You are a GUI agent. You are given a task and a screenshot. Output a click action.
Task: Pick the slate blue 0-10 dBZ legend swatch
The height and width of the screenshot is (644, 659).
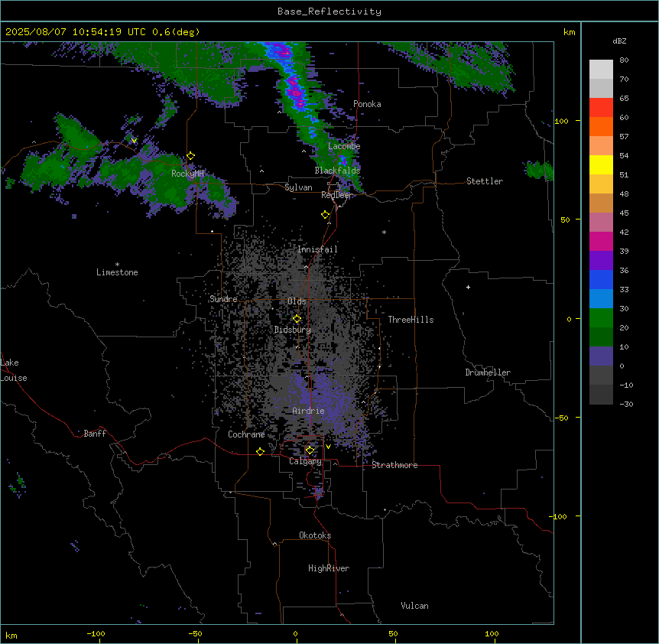tap(601, 356)
